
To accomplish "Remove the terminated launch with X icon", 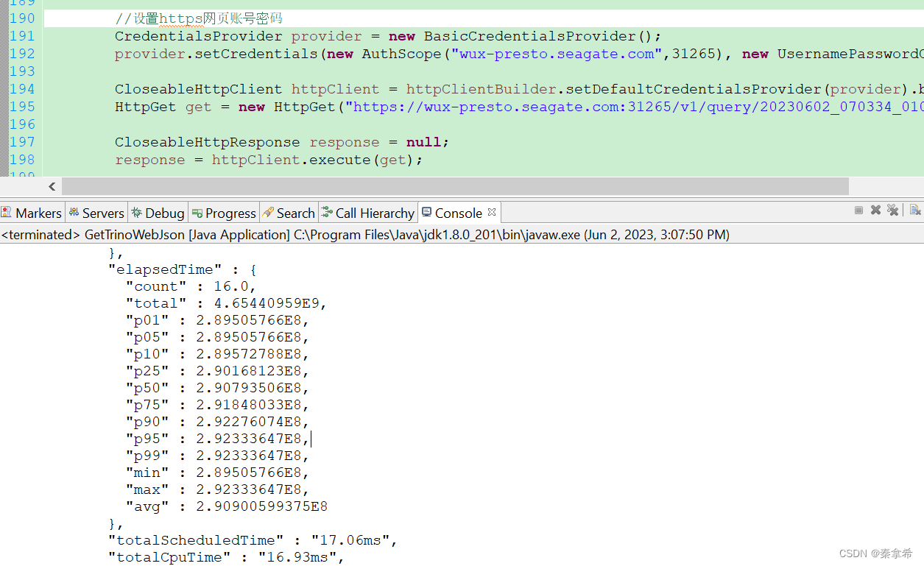I will (x=875, y=211).
